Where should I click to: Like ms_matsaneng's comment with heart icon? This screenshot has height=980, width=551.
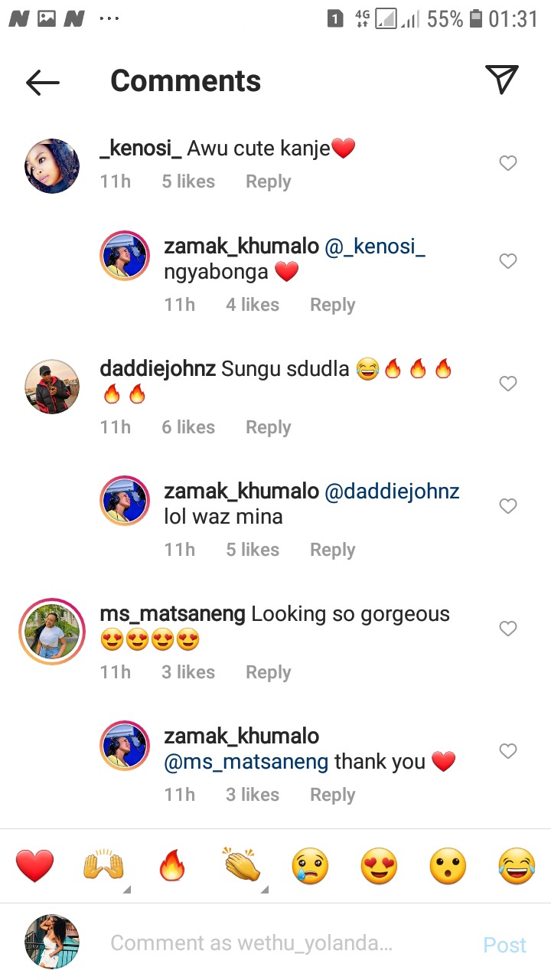(508, 629)
